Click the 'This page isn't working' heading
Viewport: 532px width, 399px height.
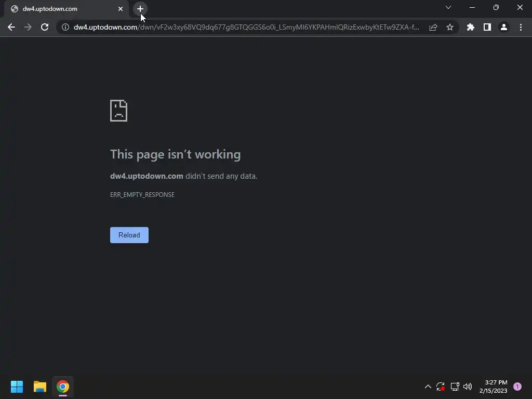[176, 154]
